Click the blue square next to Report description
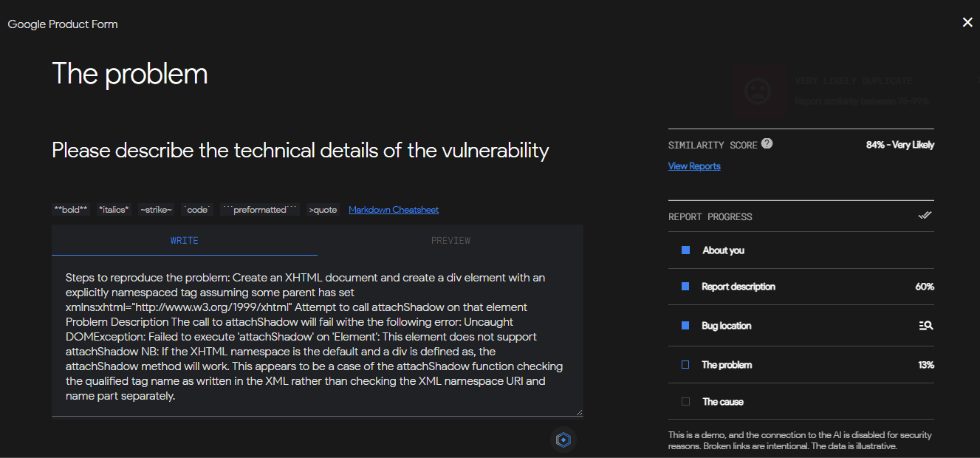This screenshot has width=980, height=458. pos(685,286)
